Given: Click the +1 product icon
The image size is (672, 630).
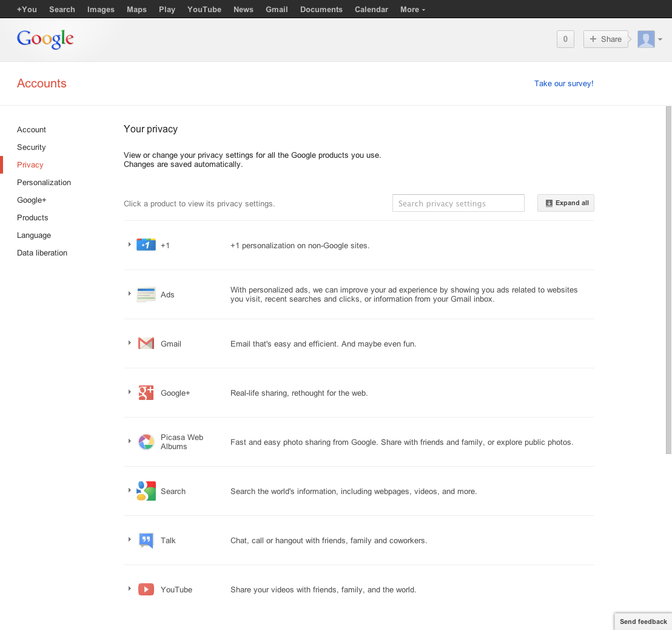Looking at the screenshot, I should pos(146,245).
